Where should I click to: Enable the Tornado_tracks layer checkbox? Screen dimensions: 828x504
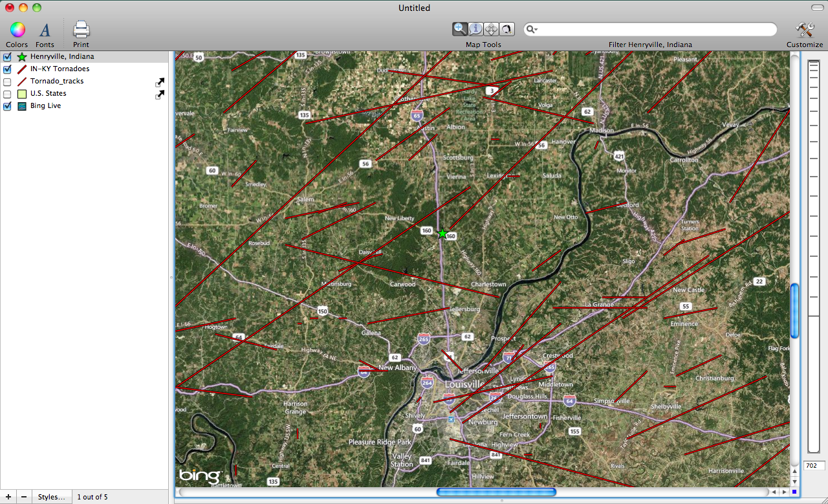pos(8,82)
